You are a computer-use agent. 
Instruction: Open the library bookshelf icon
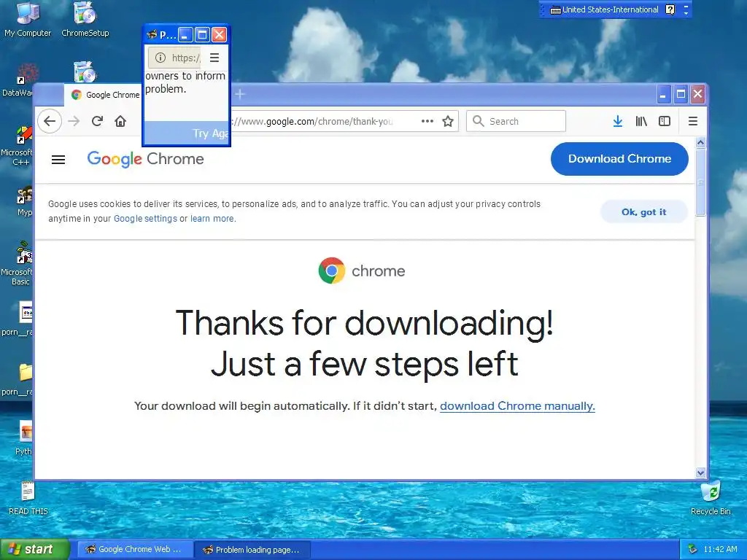[x=641, y=121]
